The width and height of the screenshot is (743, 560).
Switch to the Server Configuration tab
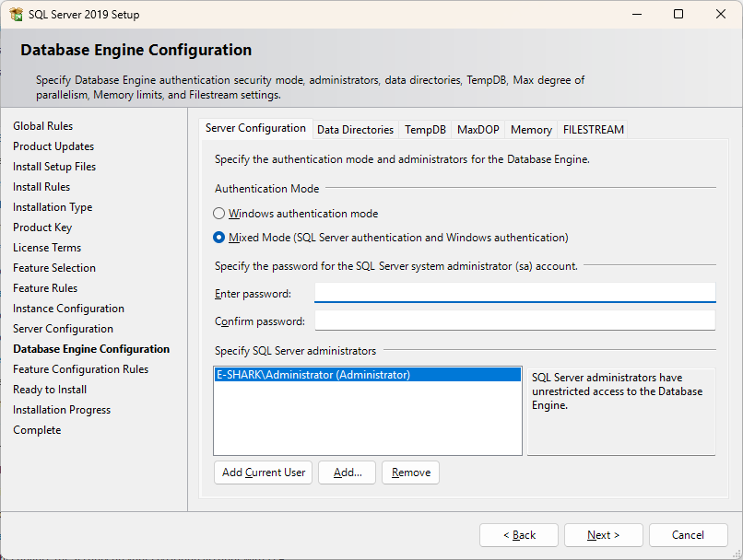(x=255, y=128)
